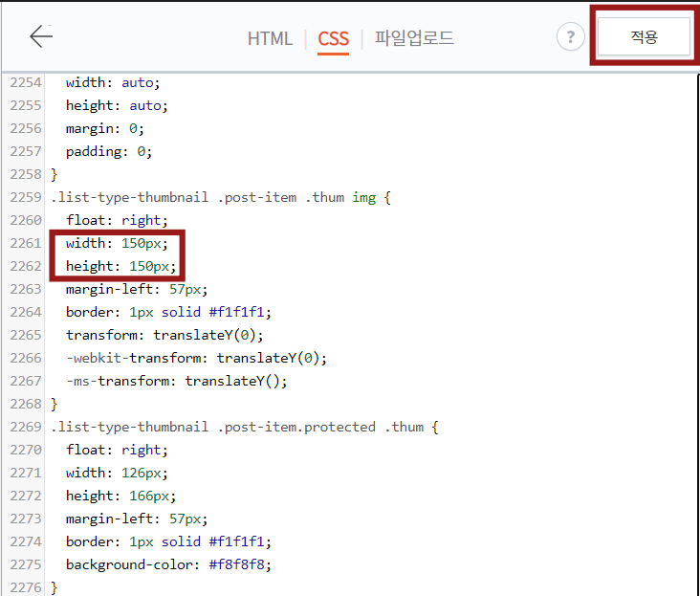Open help with the question mark icon
Image resolution: width=700 pixels, height=596 pixels.
570,36
